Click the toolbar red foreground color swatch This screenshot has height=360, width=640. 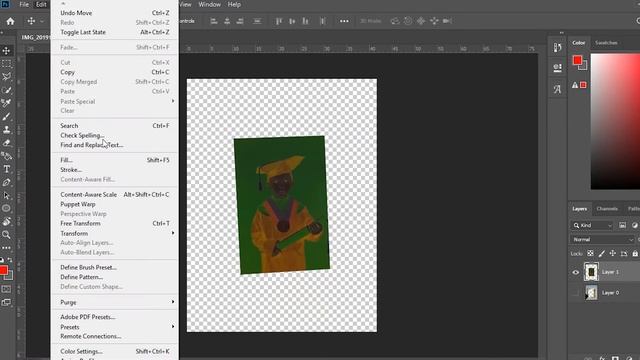pyautogui.click(x=4, y=270)
